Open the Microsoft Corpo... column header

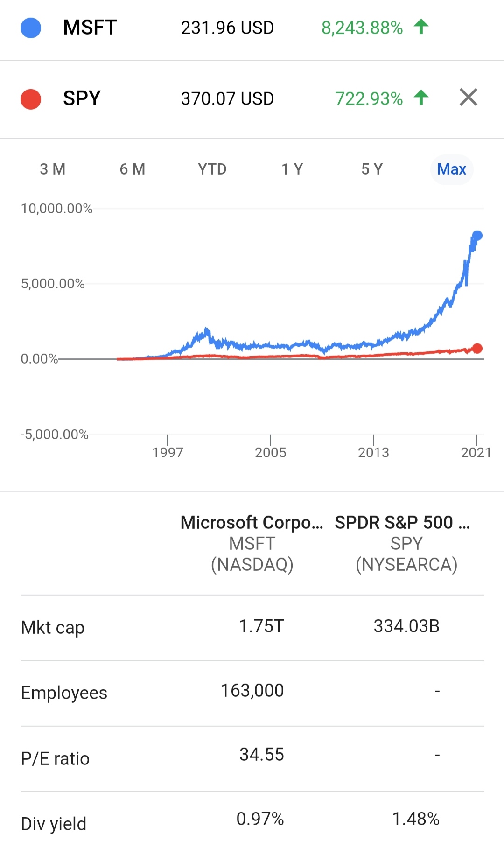click(x=252, y=543)
